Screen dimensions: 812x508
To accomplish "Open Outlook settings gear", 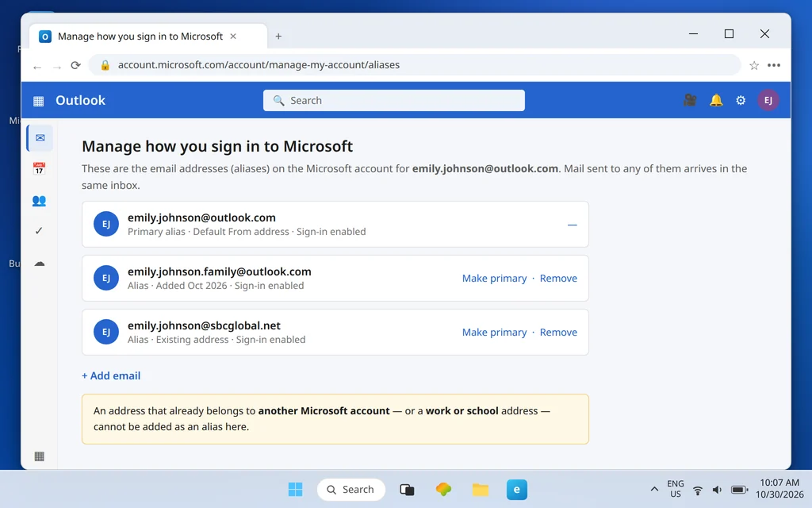I will 741,101.
